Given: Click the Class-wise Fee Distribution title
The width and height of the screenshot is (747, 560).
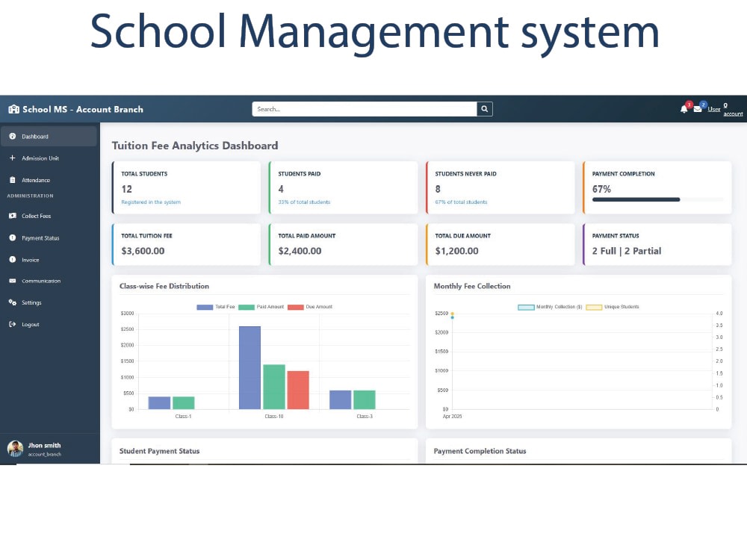Looking at the screenshot, I should coord(164,286).
